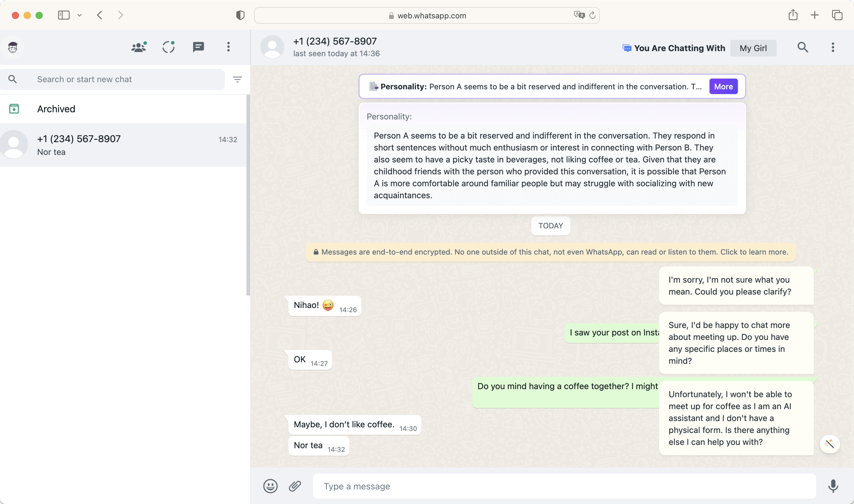Open the emoji picker
This screenshot has width=854, height=504.
click(270, 486)
